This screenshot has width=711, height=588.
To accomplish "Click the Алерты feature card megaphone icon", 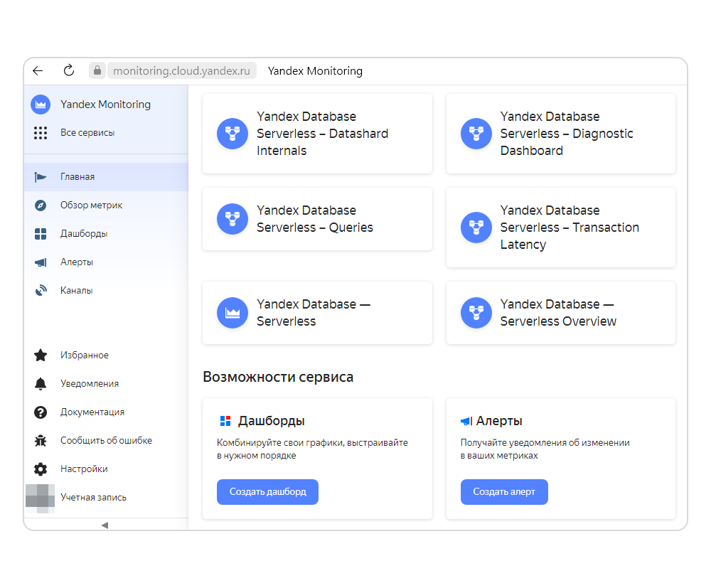I will (466, 421).
